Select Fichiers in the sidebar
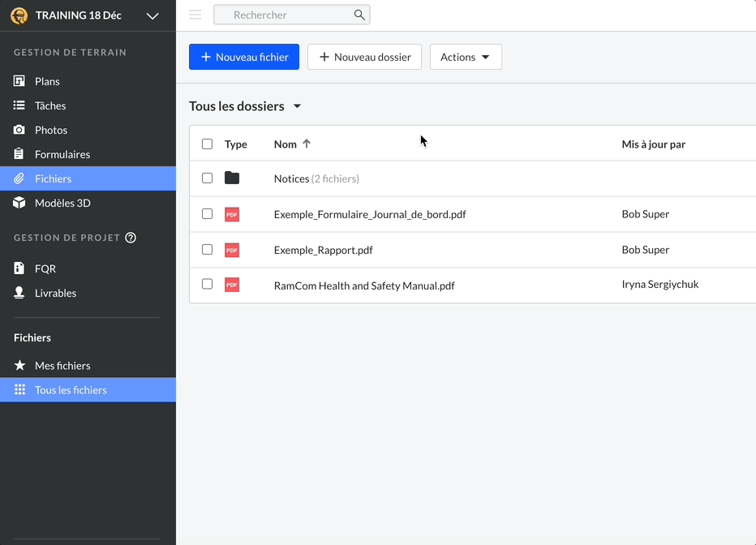This screenshot has height=545, width=756. [88, 178]
